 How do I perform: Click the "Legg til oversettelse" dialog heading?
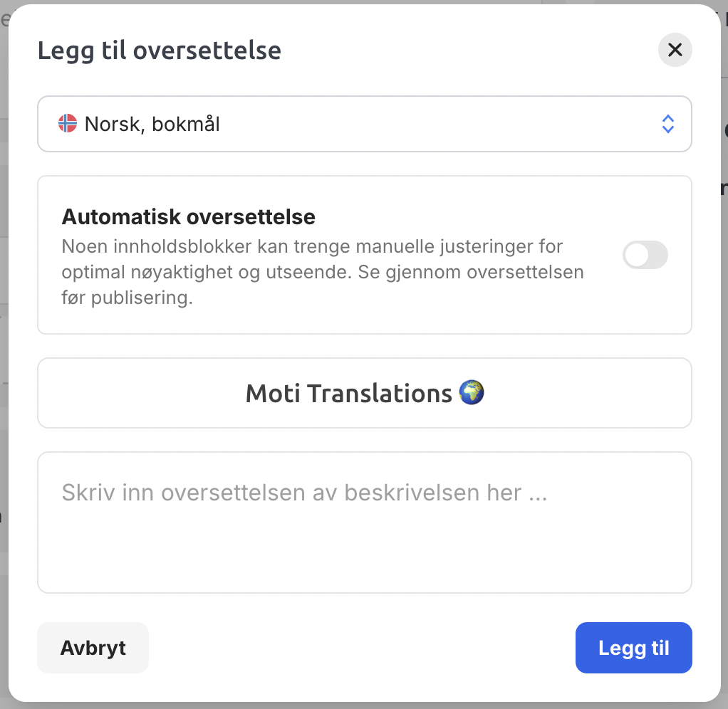pos(160,50)
